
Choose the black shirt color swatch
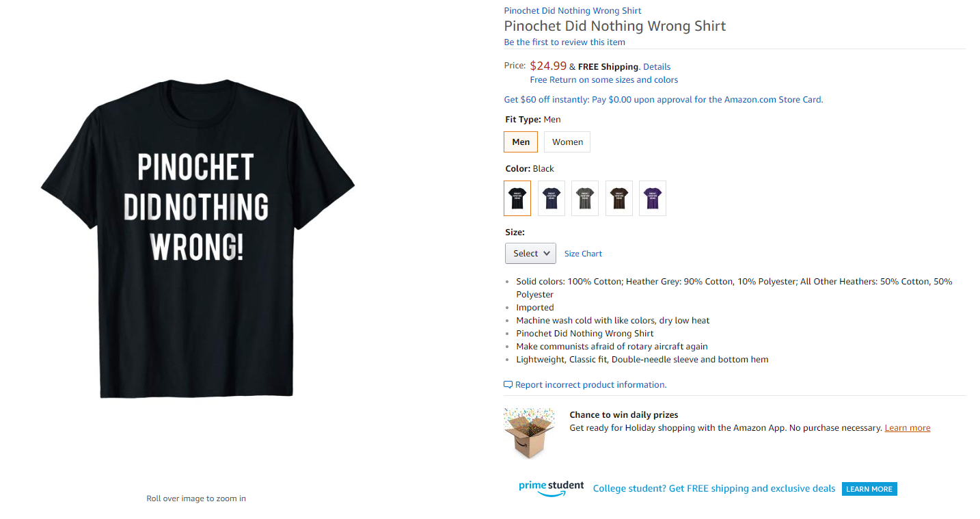tap(517, 198)
